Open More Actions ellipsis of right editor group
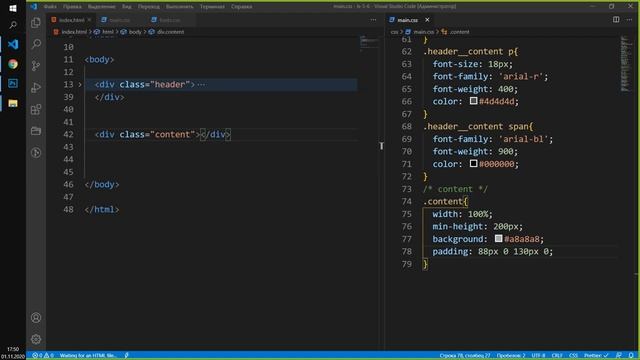 coord(629,20)
